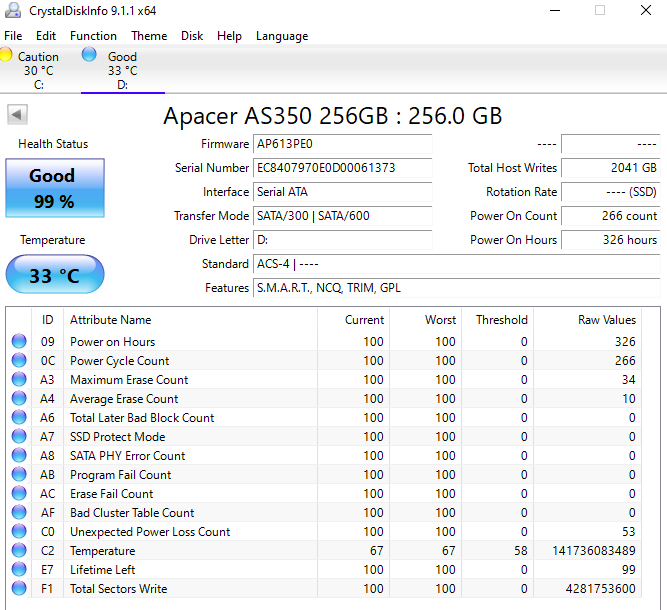This screenshot has width=667, height=610.
Task: Click status orb for Erase Fail Count row
Action: tap(19, 493)
